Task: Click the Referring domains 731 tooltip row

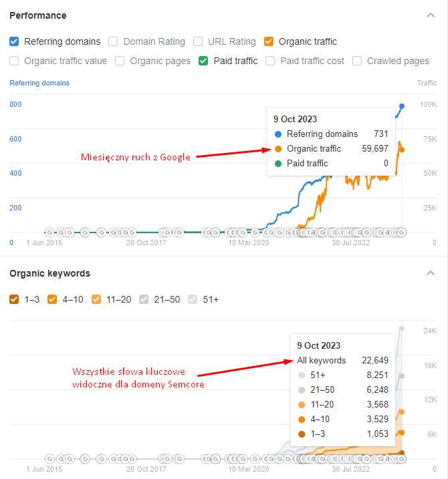Action: pyautogui.click(x=331, y=134)
